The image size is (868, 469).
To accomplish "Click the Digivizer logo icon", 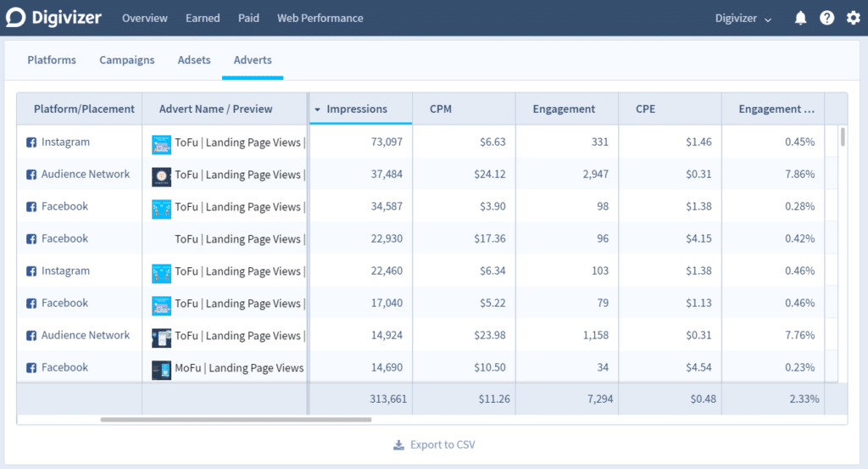I will pos(16,18).
